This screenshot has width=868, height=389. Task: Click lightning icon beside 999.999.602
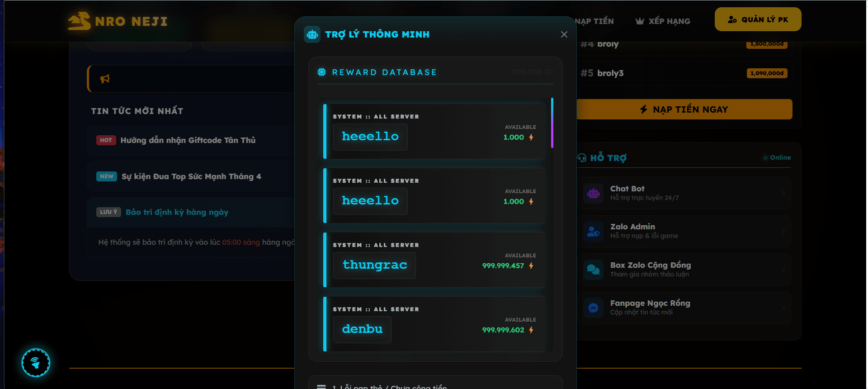(531, 330)
